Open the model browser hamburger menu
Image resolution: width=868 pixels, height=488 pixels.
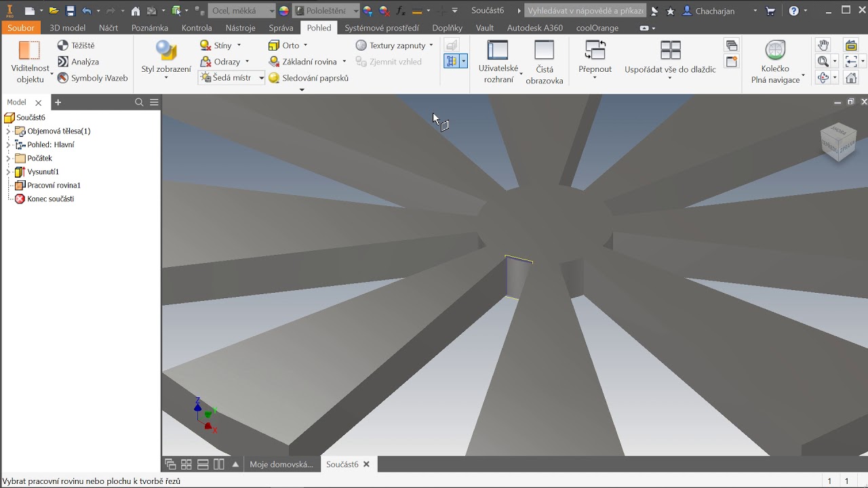[154, 102]
